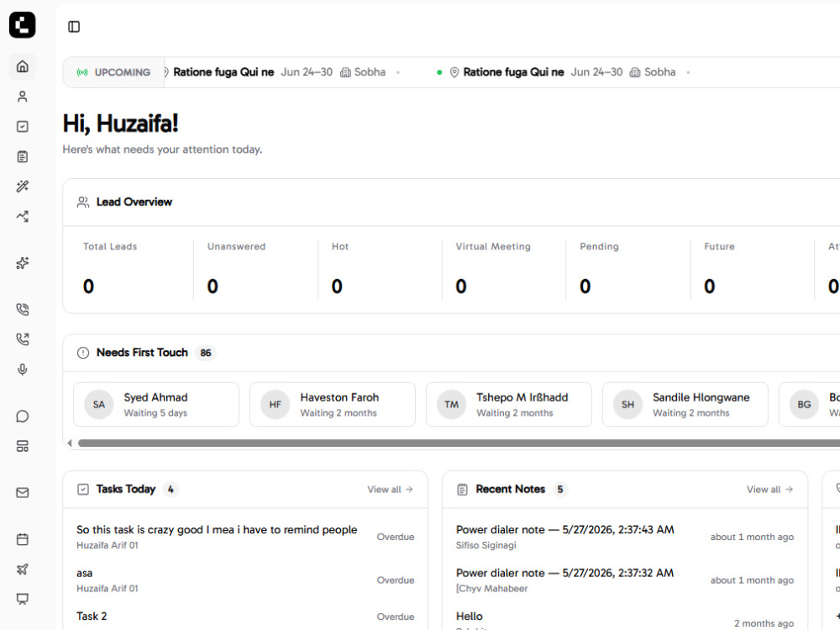Screen dimensions: 840x630
Task: Select the Pending stat
Action: pos(628,270)
